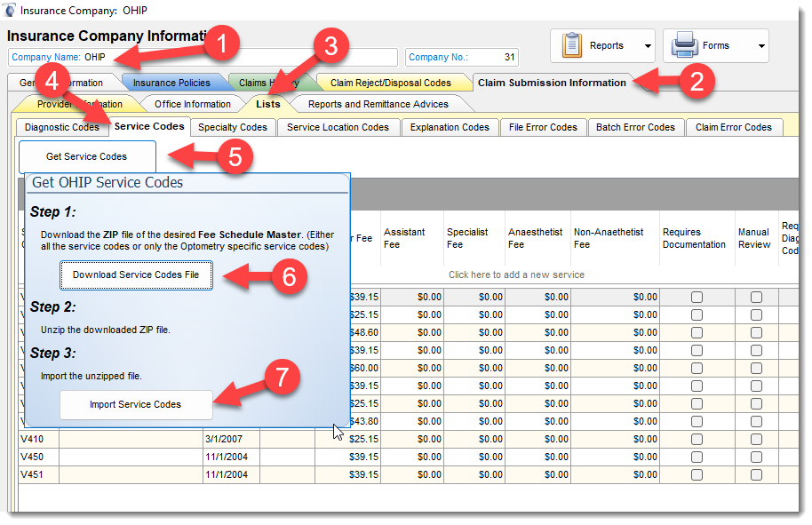Click the Specialist Fee column header
812x525 pixels.
pyautogui.click(x=474, y=238)
